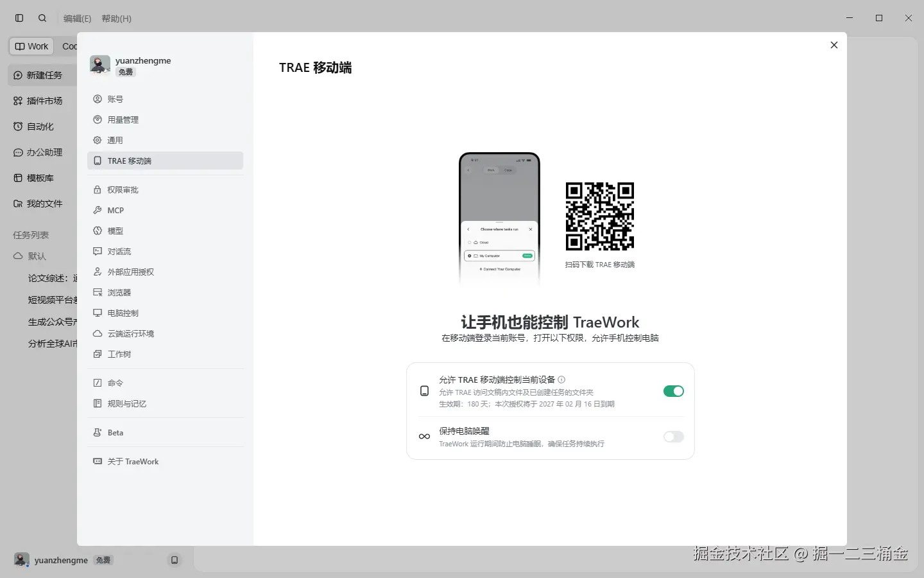The image size is (924, 578).
Task: Close the settings dialog with X
Action: click(x=834, y=45)
